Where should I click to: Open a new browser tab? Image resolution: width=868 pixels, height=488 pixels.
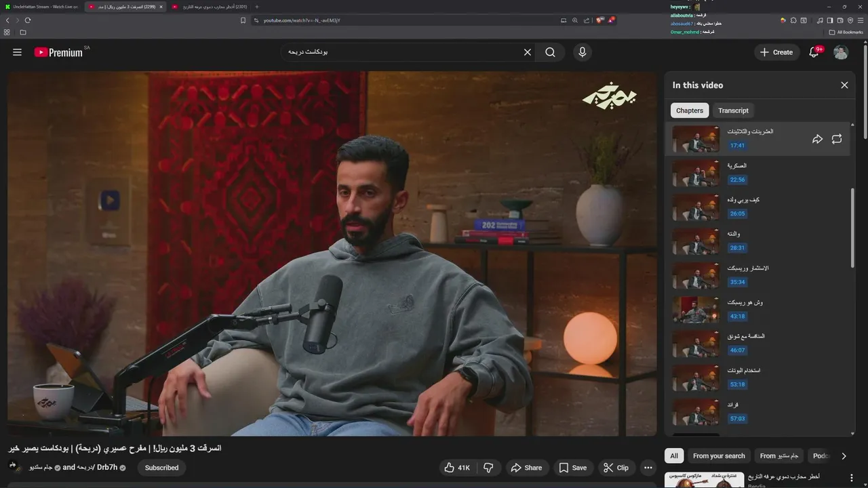click(x=256, y=7)
